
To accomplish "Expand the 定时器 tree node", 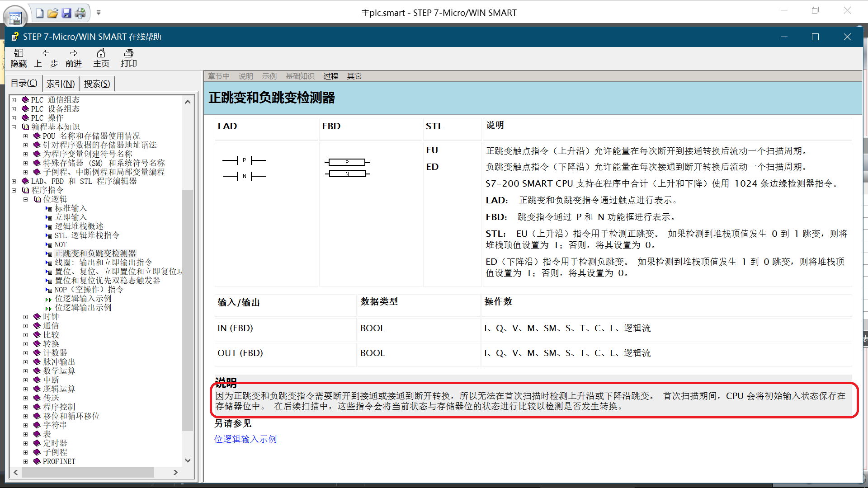I will click(26, 443).
